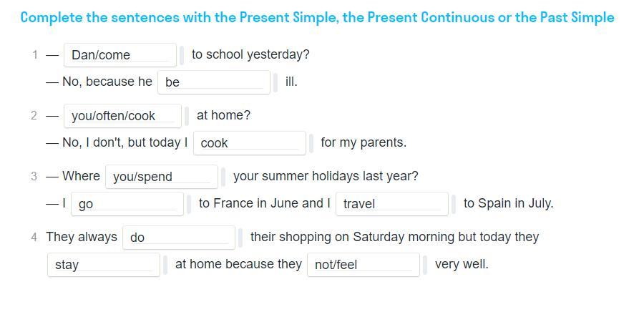Screen dimensions: 644x322
Task: Click the grey marker after 'go' field
Action: point(189,204)
